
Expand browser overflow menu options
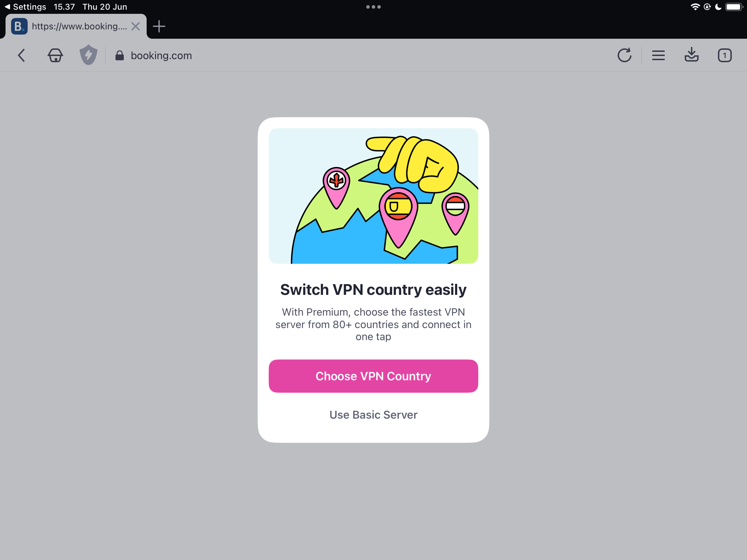coord(658,55)
